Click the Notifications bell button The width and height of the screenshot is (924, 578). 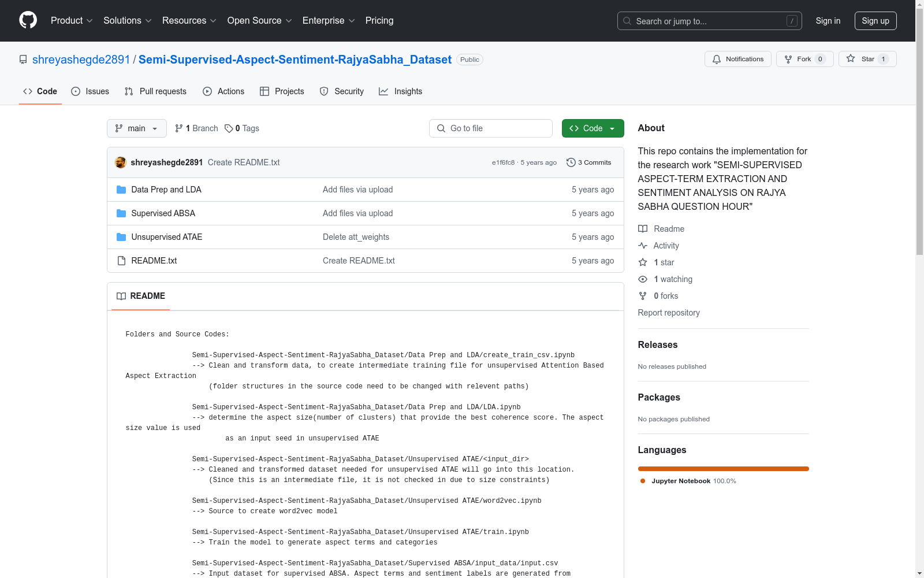coord(737,59)
